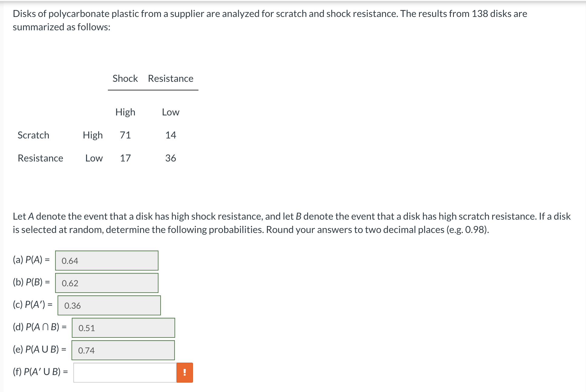This screenshot has width=586, height=392.
Task: Click the table cell containing 71
Action: (125, 135)
